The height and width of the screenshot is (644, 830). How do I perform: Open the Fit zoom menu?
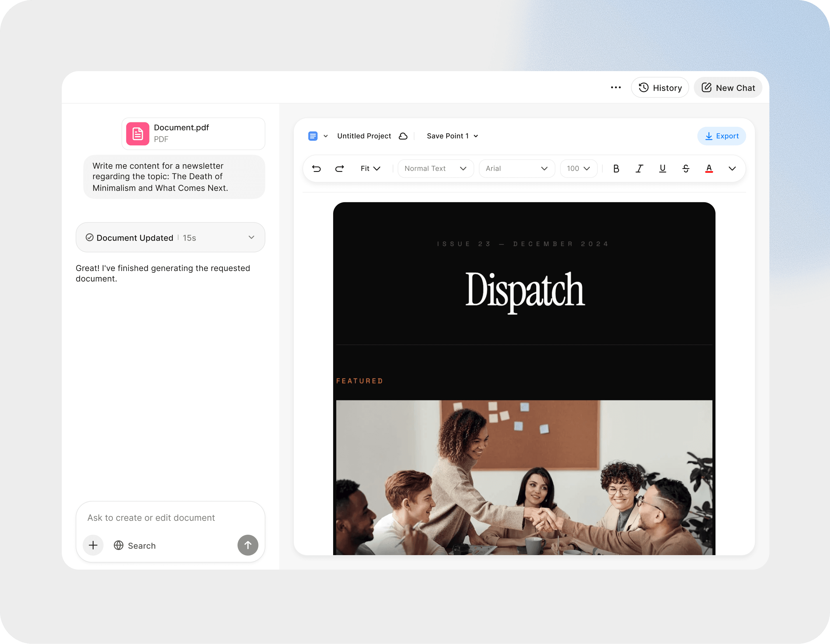(370, 168)
